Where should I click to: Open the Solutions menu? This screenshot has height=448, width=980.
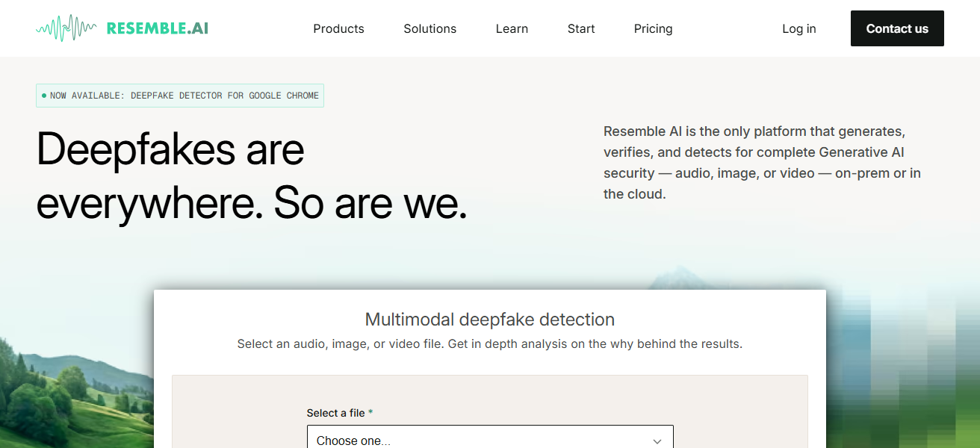click(x=429, y=28)
